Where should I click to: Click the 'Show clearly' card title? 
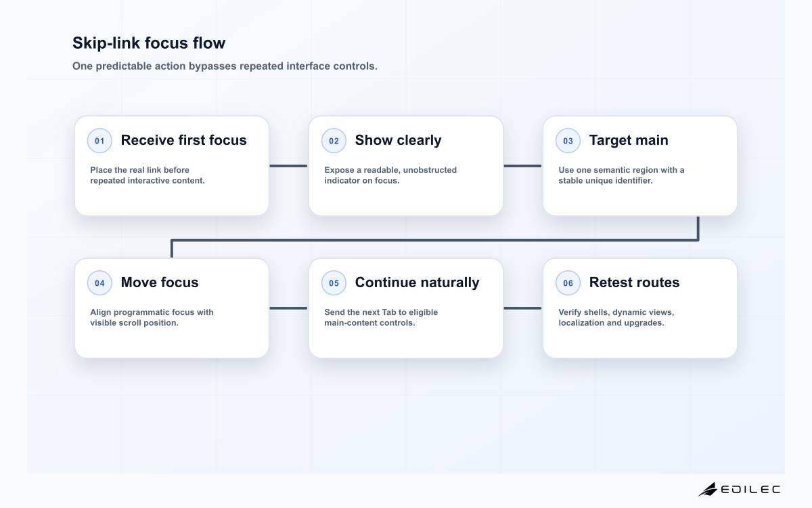pos(398,140)
